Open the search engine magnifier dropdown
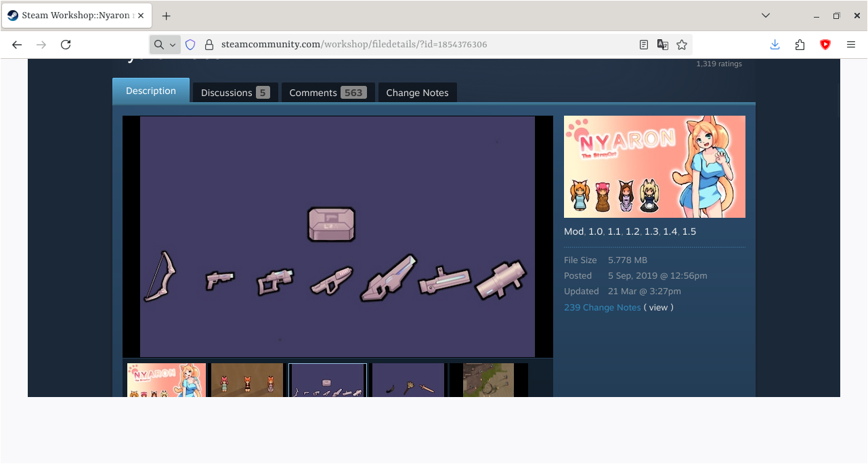The width and height of the screenshot is (868, 464). click(x=165, y=45)
